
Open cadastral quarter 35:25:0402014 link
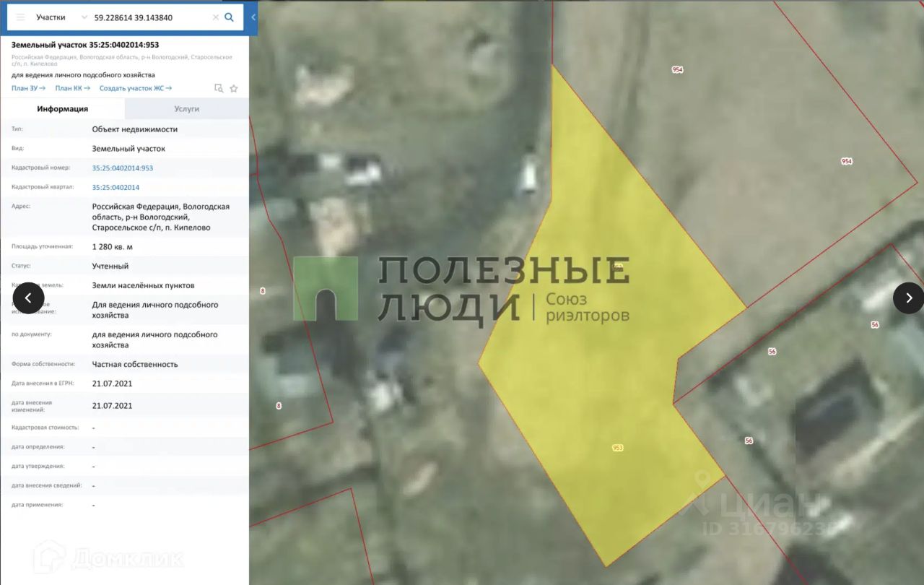tap(115, 188)
